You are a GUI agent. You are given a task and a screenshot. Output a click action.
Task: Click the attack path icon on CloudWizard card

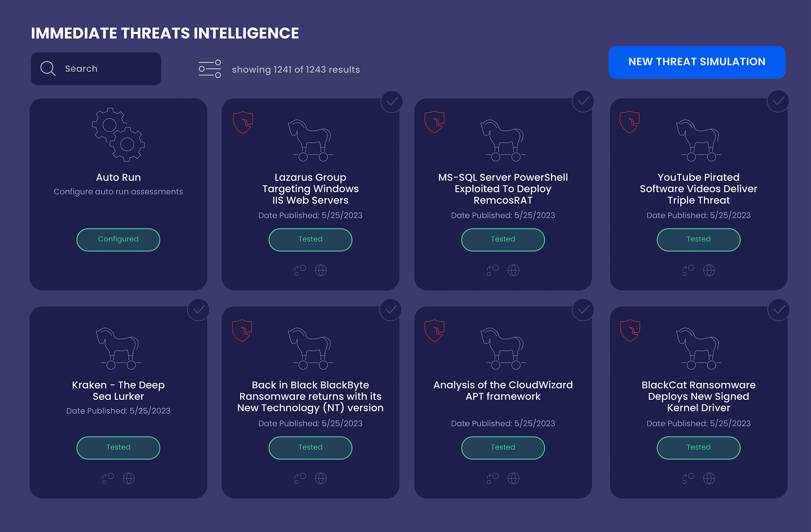point(492,479)
